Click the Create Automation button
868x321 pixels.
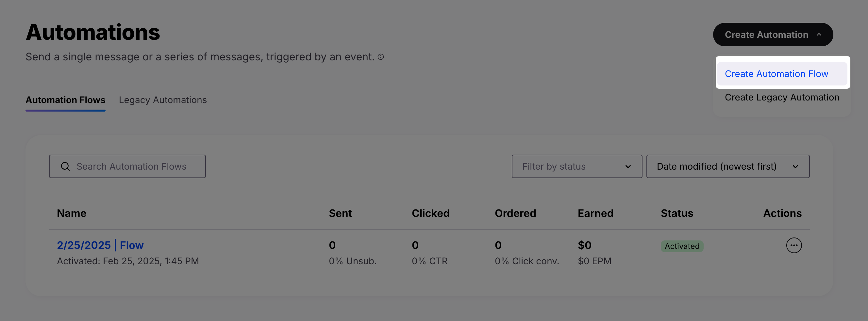[x=773, y=35]
